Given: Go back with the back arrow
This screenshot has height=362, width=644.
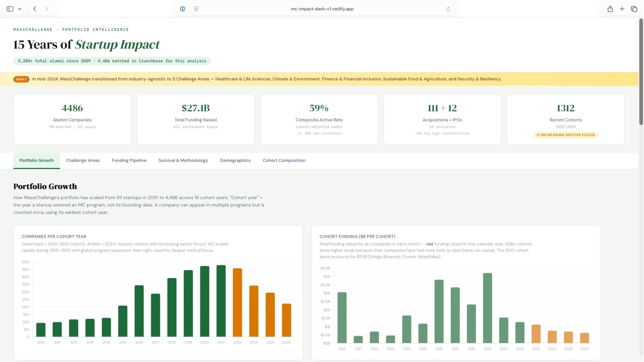Looking at the screenshot, I should pyautogui.click(x=35, y=9).
